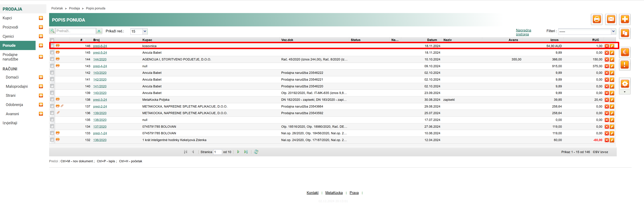Screen dimensions: 644x213
Task: Delete offer 145 with red X icon
Action: (607, 53)
